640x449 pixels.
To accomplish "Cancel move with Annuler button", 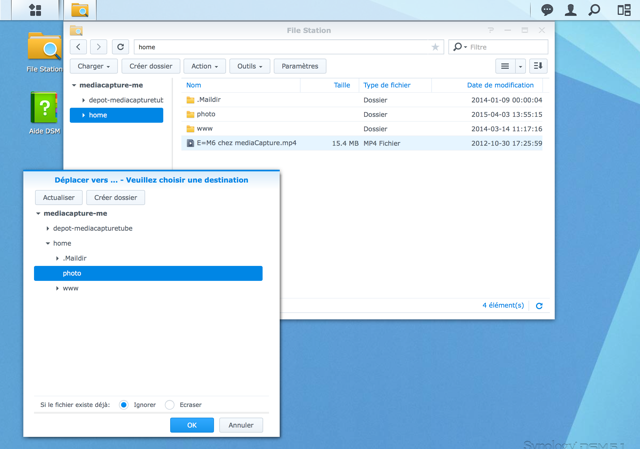I will [241, 425].
